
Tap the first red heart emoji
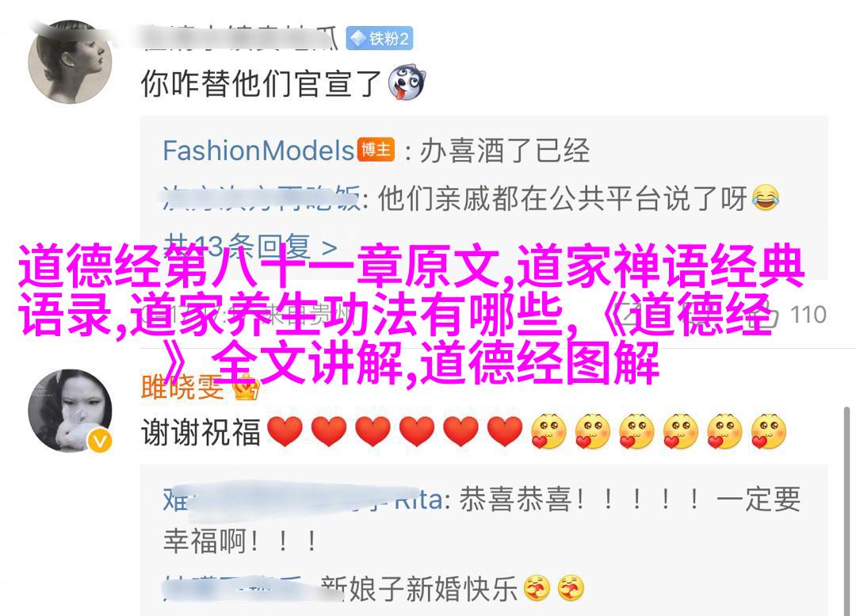coord(285,431)
